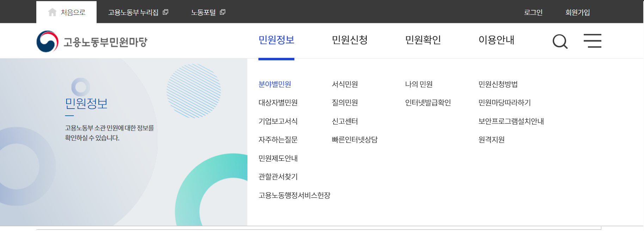Image resolution: width=644 pixels, height=231 pixels.
Task: Open 기업보고서식 submenu item
Action: click(x=278, y=121)
